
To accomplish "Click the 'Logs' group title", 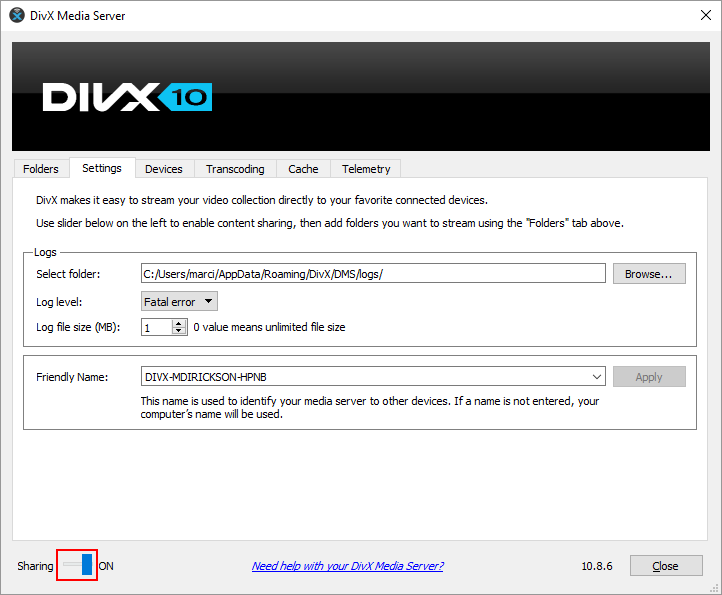I will 45,252.
